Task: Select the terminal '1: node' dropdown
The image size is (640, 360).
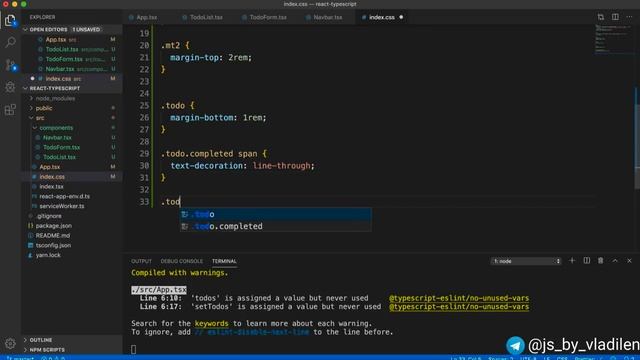Action: click(526, 261)
